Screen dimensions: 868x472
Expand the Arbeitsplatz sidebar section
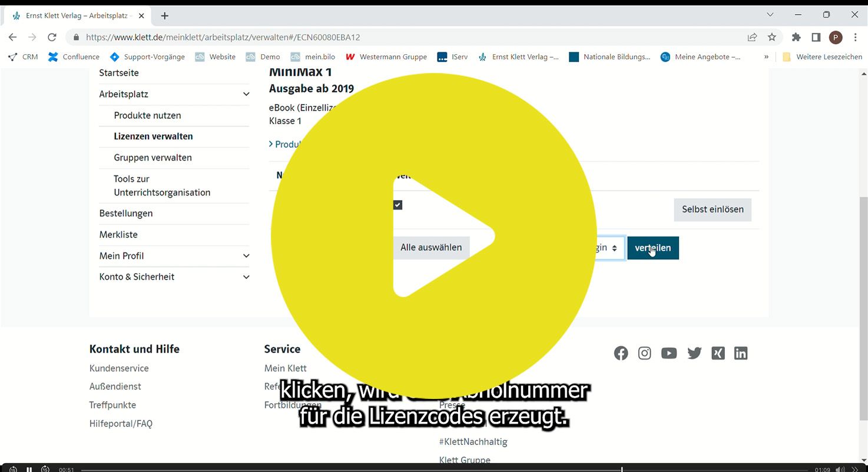point(246,94)
